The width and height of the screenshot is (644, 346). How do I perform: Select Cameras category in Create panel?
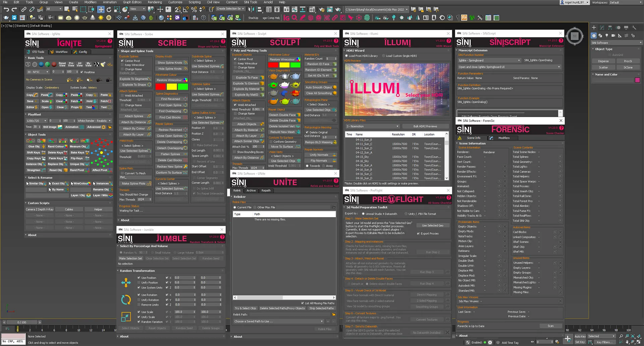[613, 35]
